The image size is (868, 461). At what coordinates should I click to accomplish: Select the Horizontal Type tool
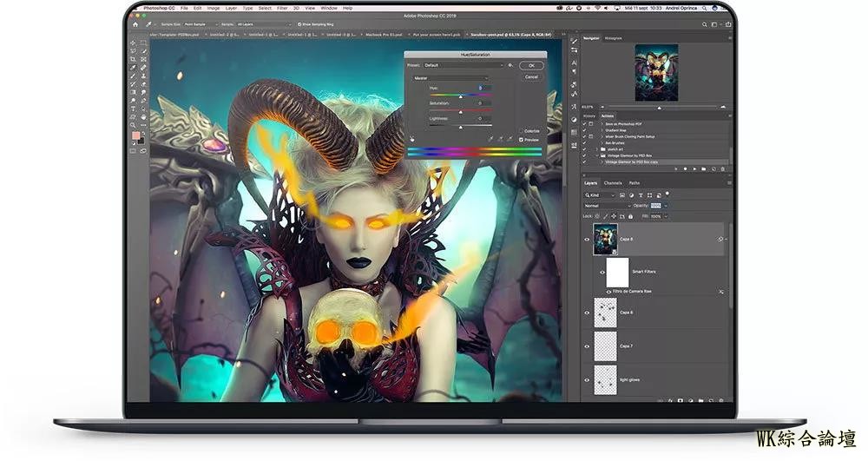tap(133, 109)
